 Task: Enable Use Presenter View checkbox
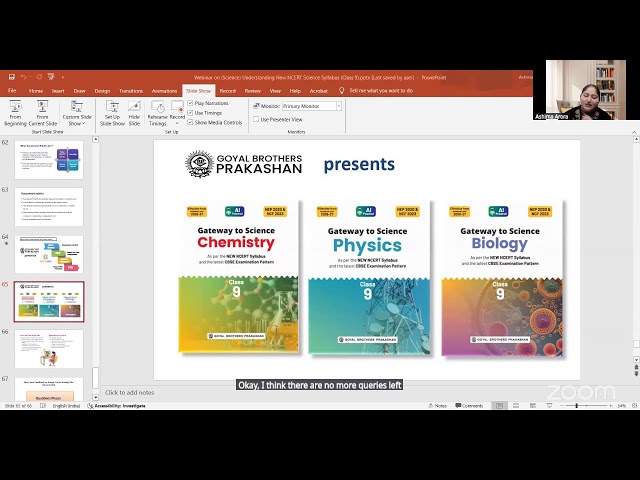[x=256, y=119]
